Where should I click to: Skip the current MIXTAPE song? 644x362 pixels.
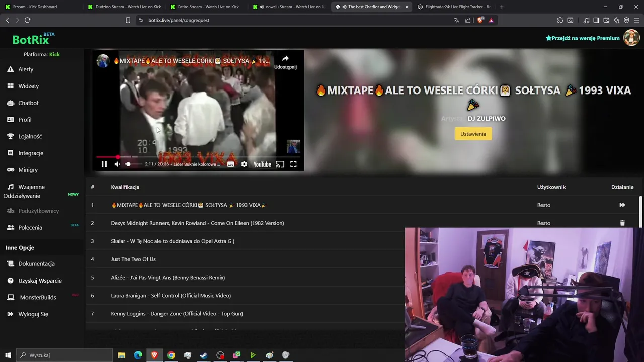point(622,205)
